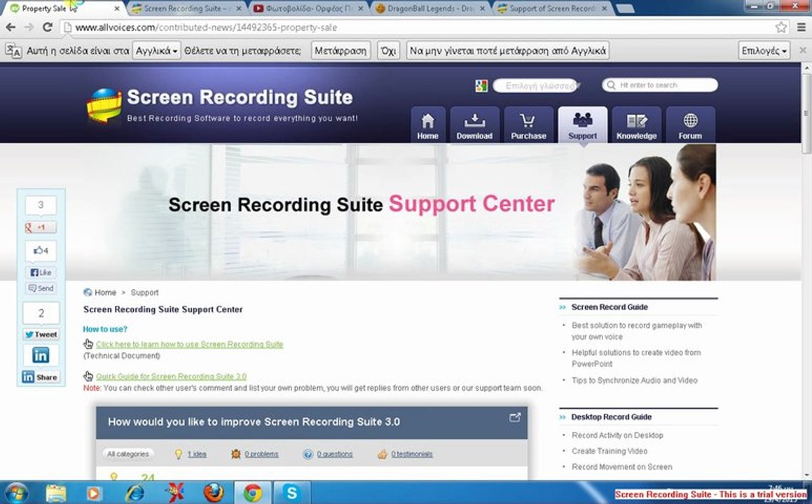The height and width of the screenshot is (504, 812).
Task: Click the Facebook Send button
Action: 41,288
